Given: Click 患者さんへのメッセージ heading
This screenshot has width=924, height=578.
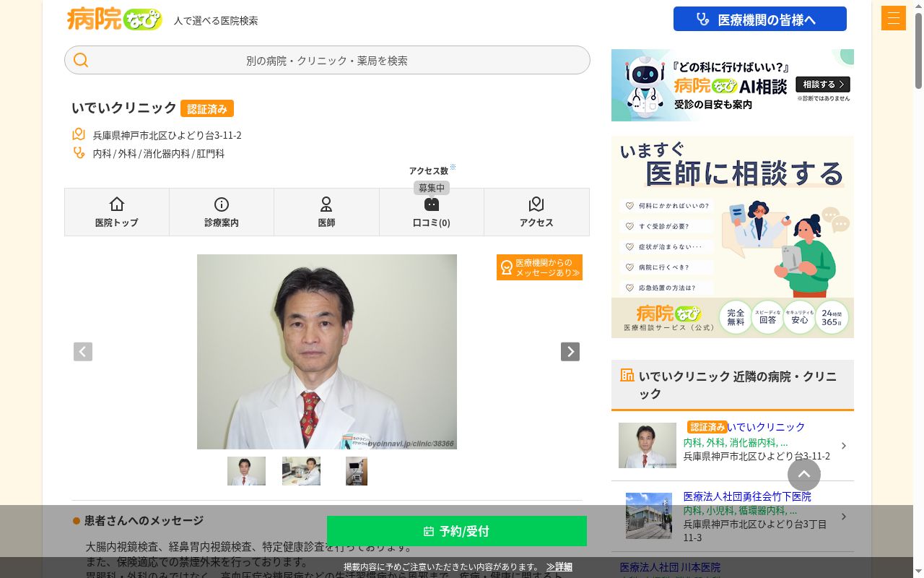Looking at the screenshot, I should click(x=144, y=520).
